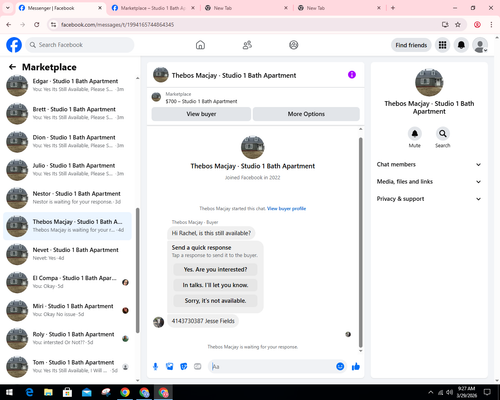Viewport: 500px width, 400px height.
Task: Go back using the Marketplace back arrow
Action: (12, 67)
